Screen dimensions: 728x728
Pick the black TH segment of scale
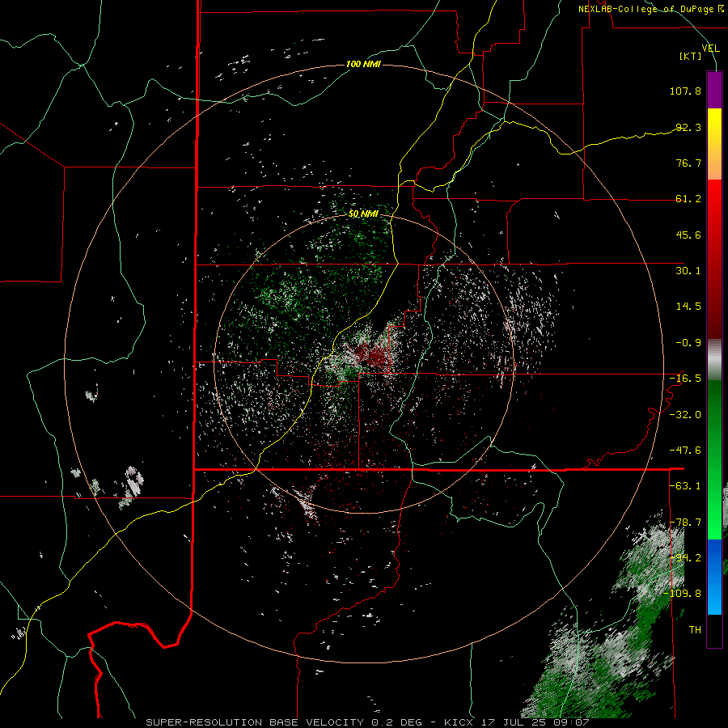click(714, 630)
